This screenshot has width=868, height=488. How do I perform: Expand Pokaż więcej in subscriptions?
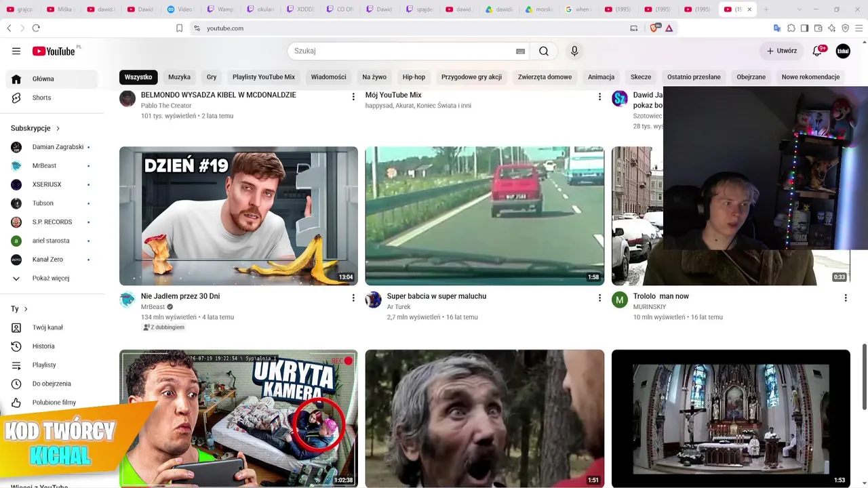tap(52, 279)
